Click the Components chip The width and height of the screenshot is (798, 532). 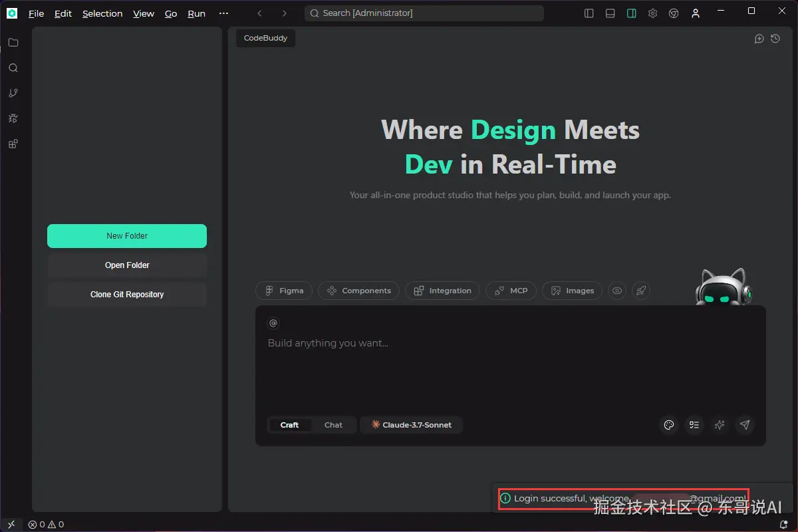click(x=358, y=291)
